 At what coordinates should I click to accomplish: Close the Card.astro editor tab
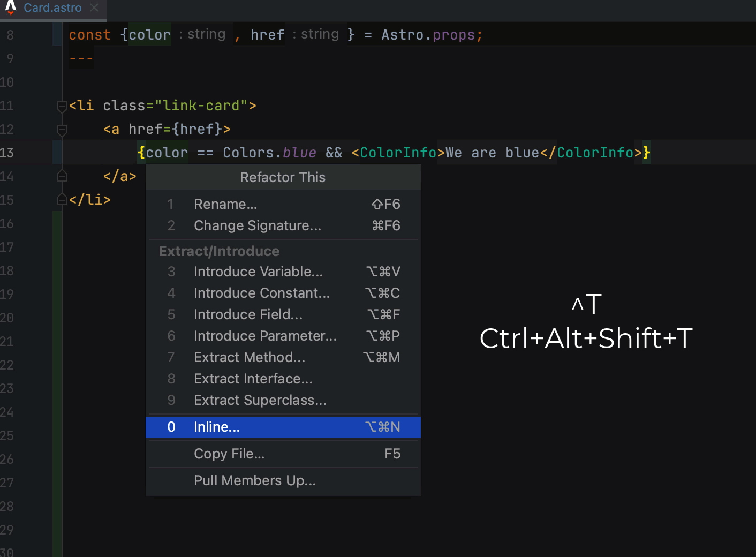click(x=94, y=8)
